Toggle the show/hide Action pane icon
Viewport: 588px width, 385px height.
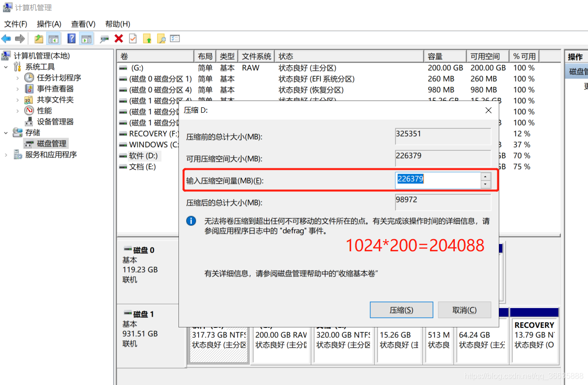click(86, 39)
